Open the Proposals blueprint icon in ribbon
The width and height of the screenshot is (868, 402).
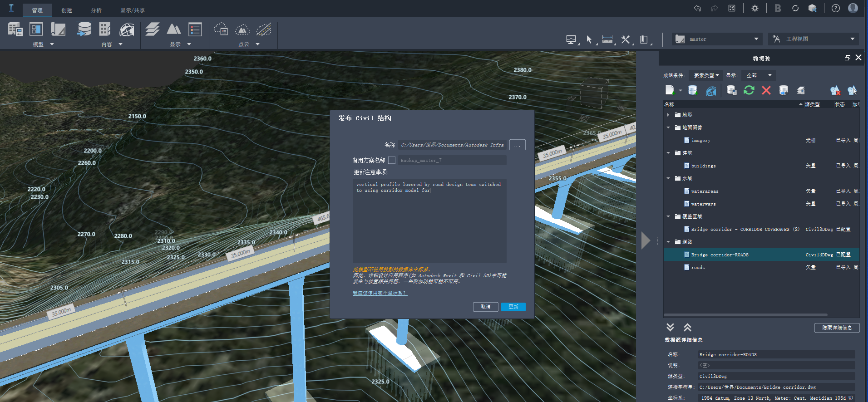click(58, 29)
